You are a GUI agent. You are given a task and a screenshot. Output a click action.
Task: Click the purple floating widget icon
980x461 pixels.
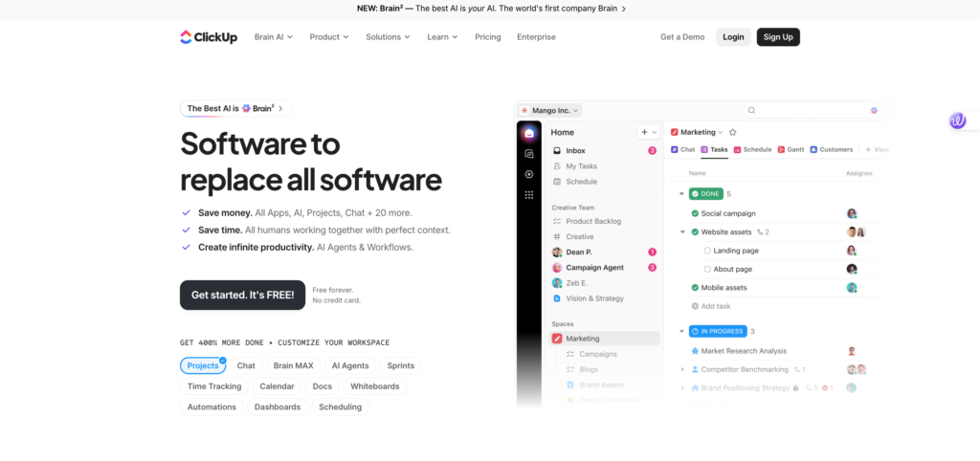957,121
